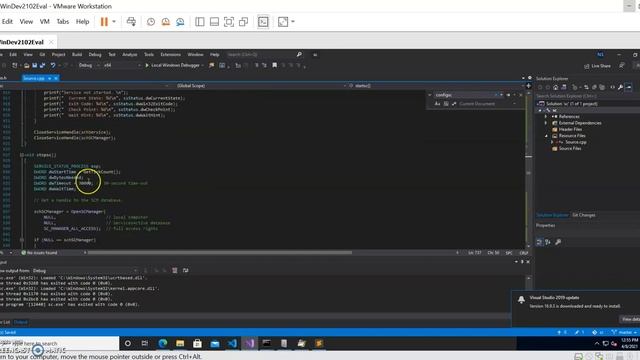
Task: Open the stretch display dropdown arrow in VMware
Action: [x=293, y=22]
